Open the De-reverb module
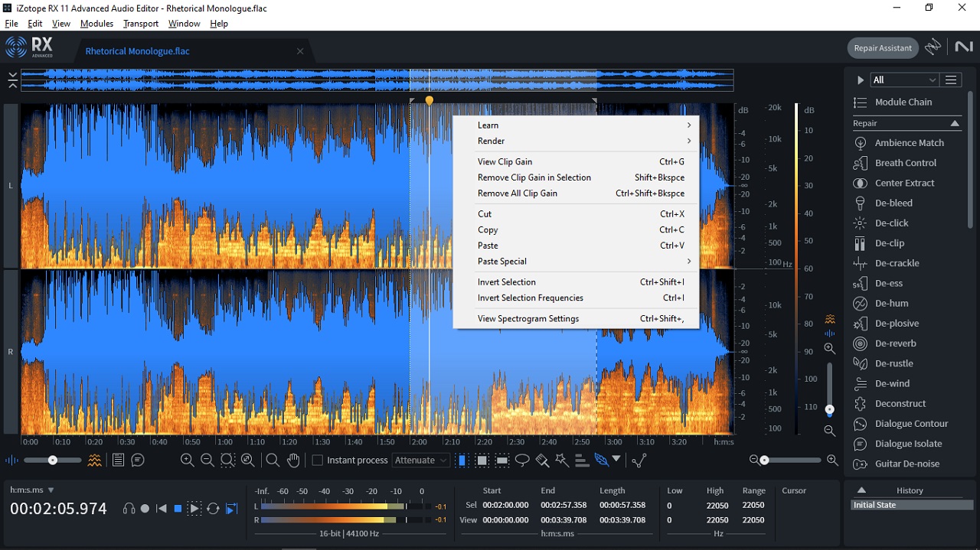This screenshot has width=980, height=550. point(895,343)
